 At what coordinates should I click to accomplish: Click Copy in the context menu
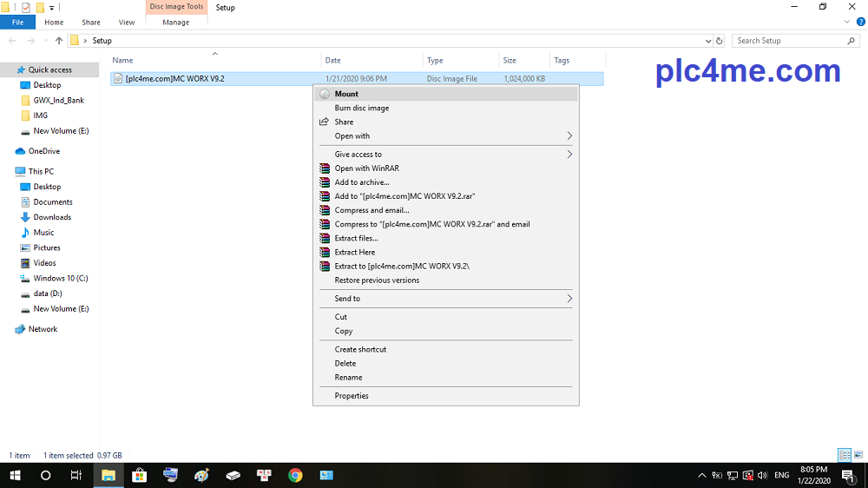click(x=445, y=331)
